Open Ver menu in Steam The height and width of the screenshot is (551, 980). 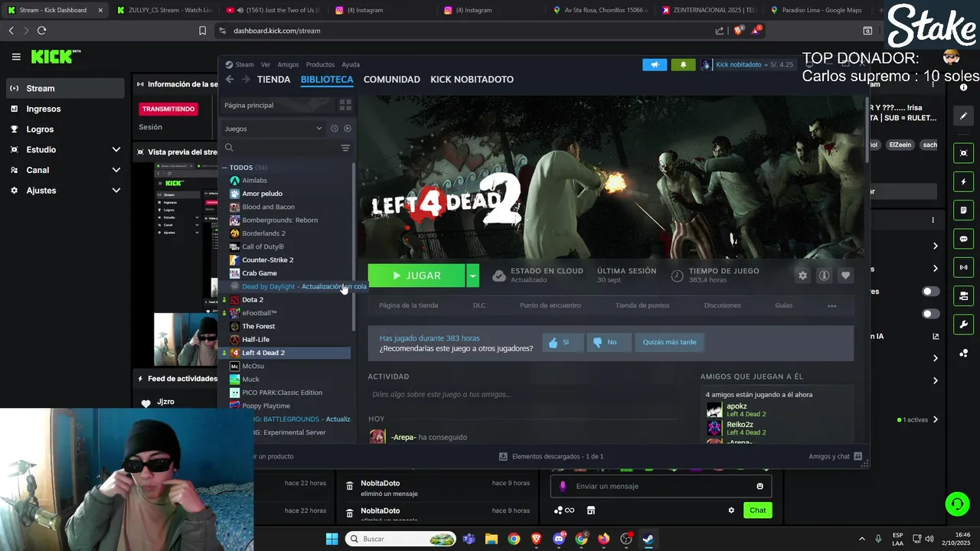tap(266, 65)
